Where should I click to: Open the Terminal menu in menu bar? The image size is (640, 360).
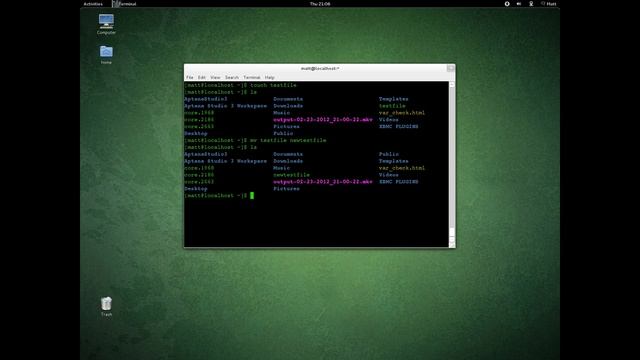(252, 77)
